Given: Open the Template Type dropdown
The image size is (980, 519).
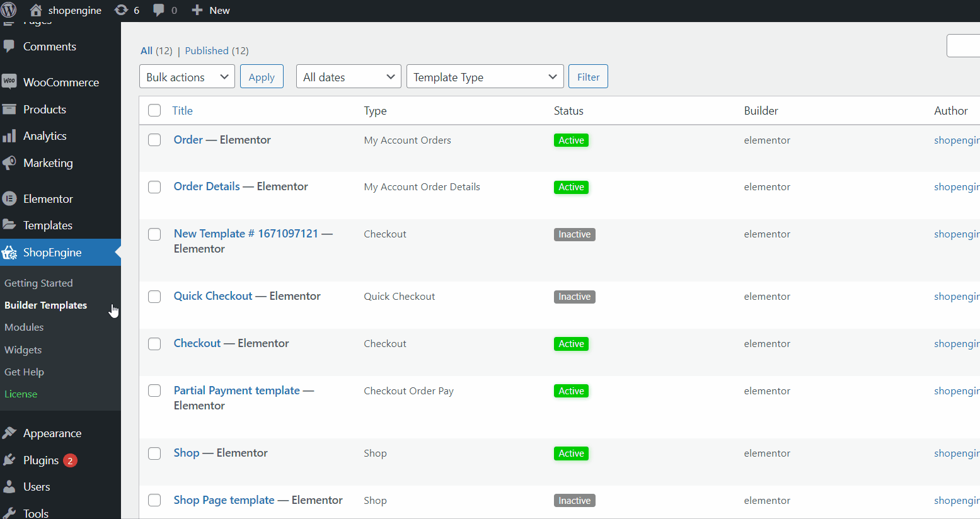Looking at the screenshot, I should 485,76.
